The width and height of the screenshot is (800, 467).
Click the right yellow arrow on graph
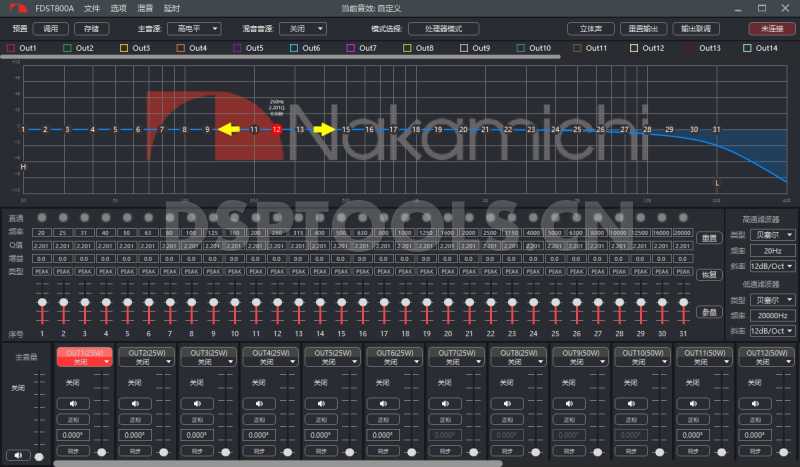[x=322, y=129]
